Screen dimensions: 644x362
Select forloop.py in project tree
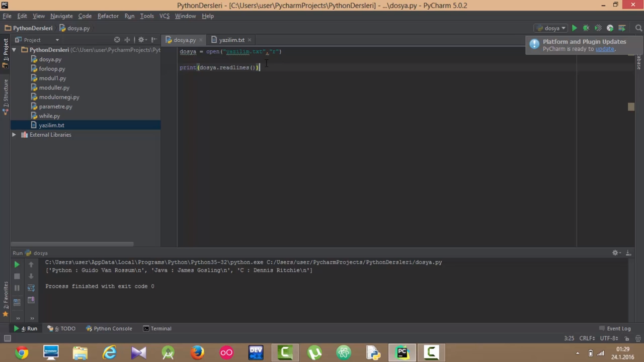coord(52,69)
